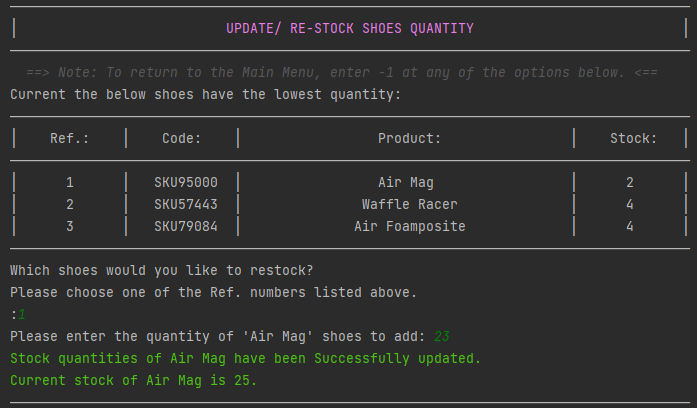Click the 'Successfully updated' confirmation message

(x=245, y=359)
